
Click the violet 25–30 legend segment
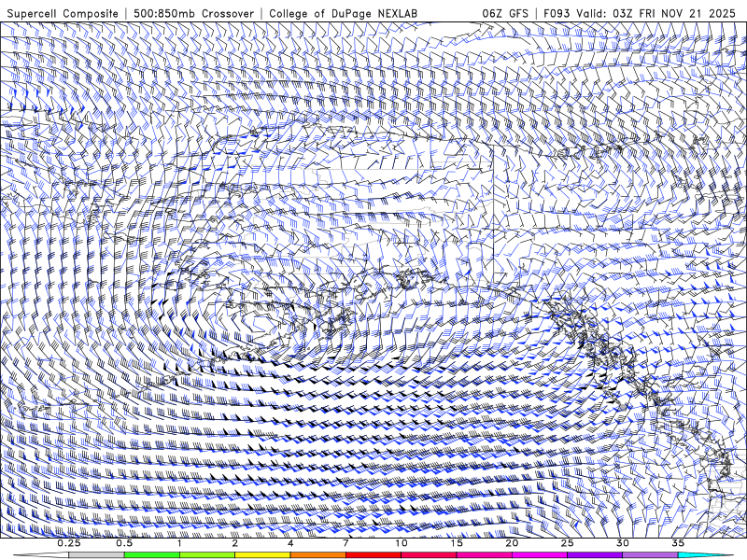click(x=595, y=555)
